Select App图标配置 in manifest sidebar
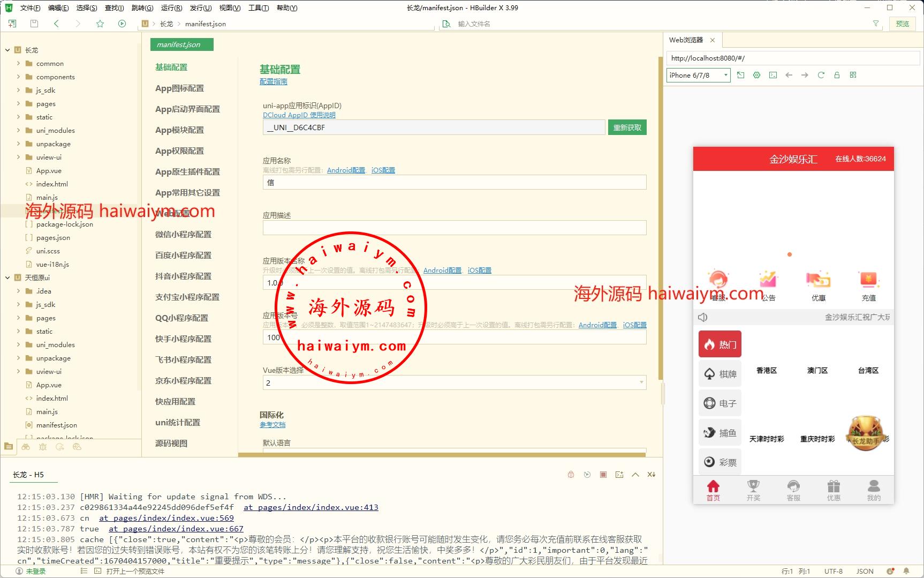Image resolution: width=924 pixels, height=578 pixels. coord(179,88)
